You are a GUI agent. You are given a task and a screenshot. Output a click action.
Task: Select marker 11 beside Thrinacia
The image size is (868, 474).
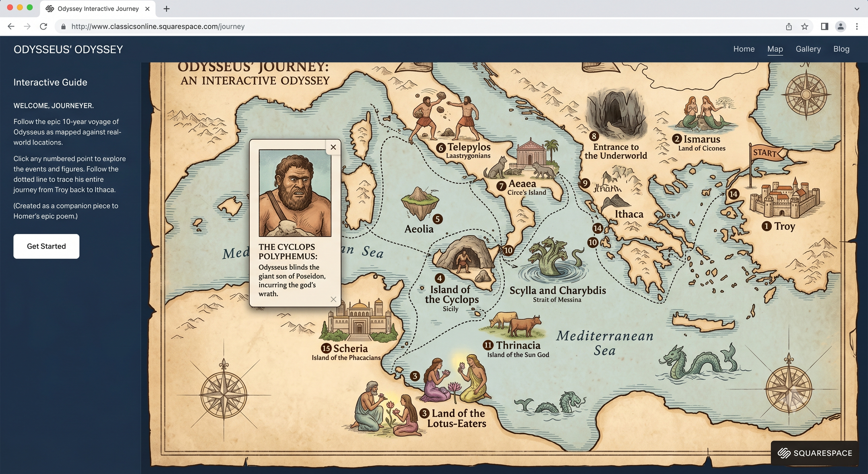(x=488, y=345)
